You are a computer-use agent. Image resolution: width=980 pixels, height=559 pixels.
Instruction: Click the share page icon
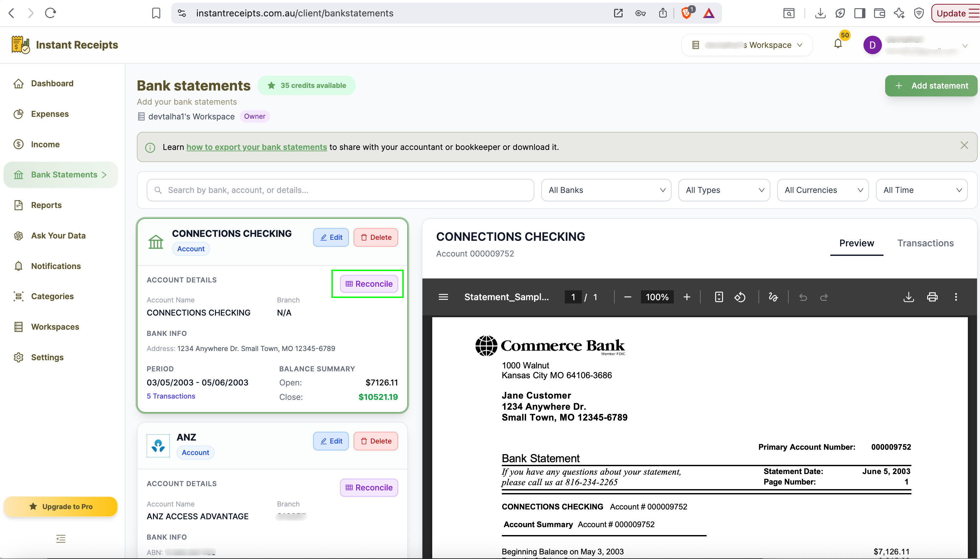[663, 13]
